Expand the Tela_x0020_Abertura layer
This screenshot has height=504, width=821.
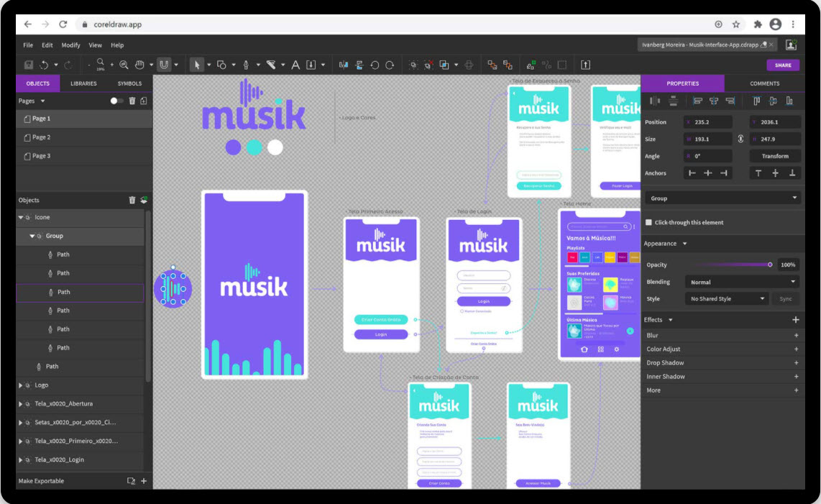[20, 404]
